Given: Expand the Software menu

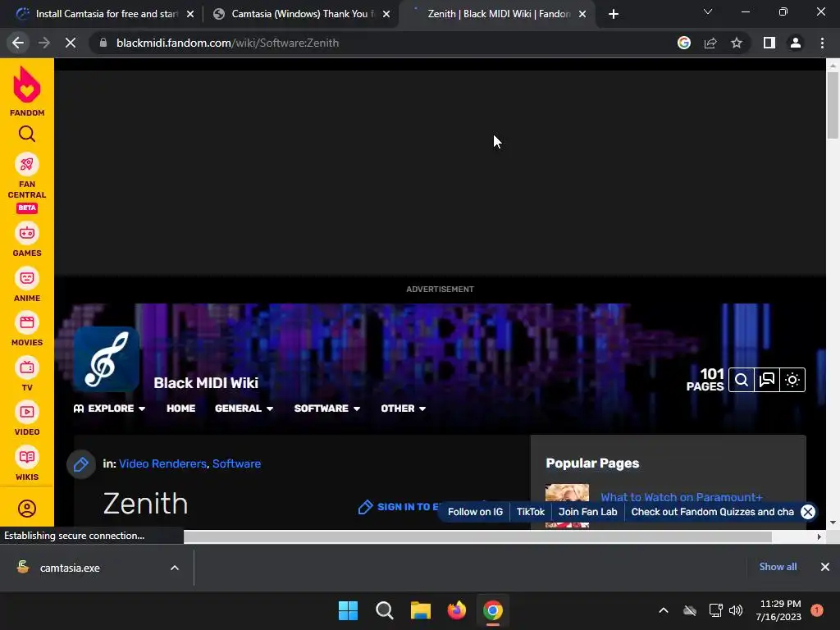Looking at the screenshot, I should tap(326, 409).
